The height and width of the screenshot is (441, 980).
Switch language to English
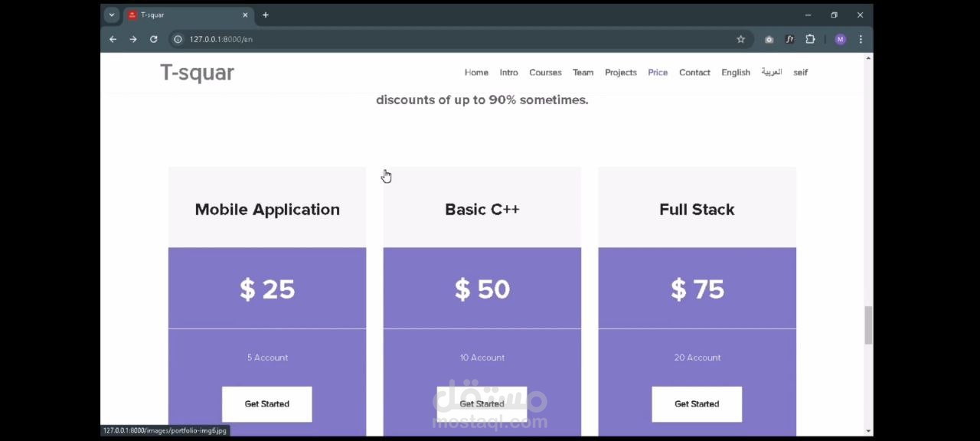tap(736, 73)
